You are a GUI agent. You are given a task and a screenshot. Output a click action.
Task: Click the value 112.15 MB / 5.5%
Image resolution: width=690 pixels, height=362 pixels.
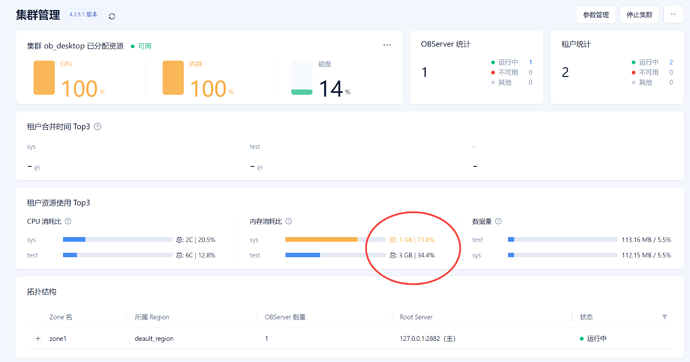[x=646, y=255]
